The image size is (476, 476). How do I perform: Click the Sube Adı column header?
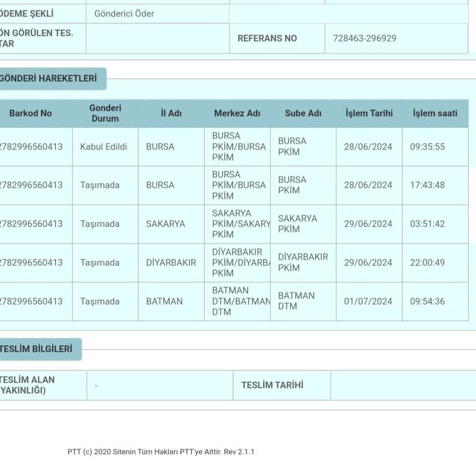303,113
